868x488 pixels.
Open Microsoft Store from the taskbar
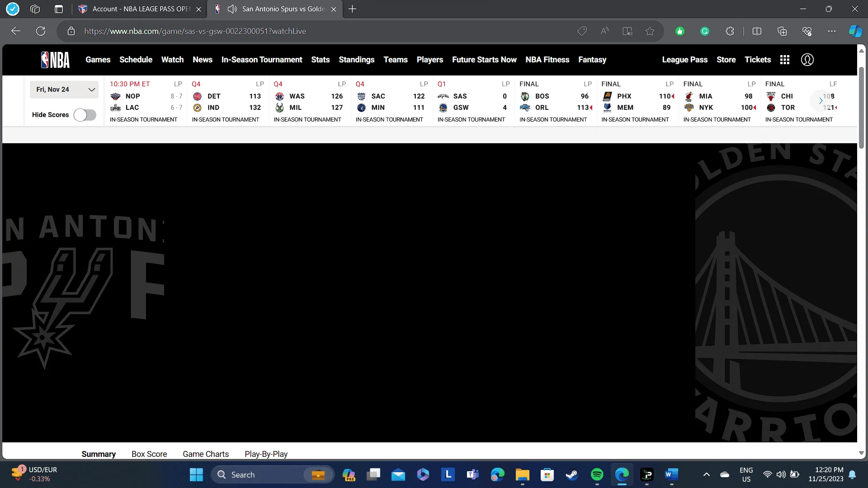click(x=547, y=474)
